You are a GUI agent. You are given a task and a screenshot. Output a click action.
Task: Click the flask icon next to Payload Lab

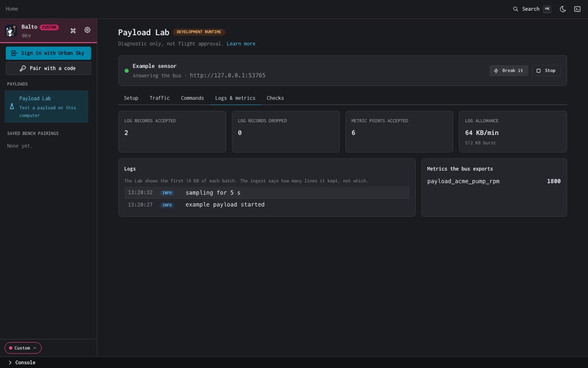coord(12,106)
